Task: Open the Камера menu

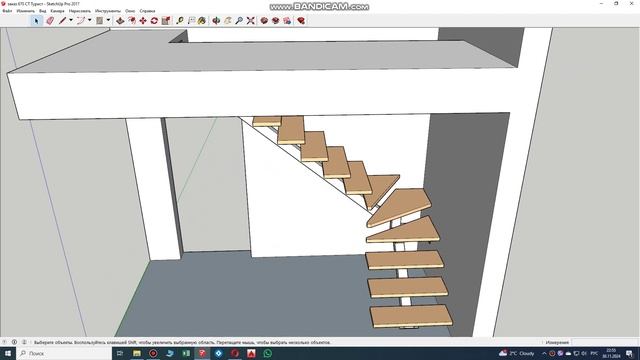Action: [58, 11]
